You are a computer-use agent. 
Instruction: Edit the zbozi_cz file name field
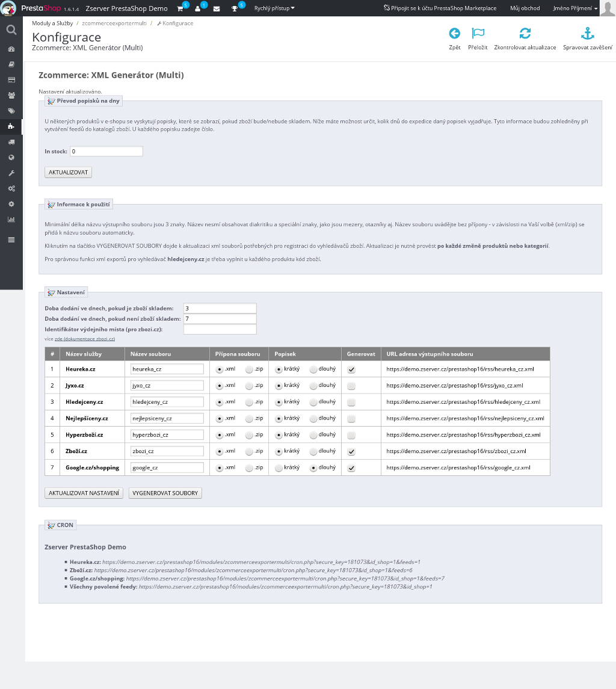[167, 451]
